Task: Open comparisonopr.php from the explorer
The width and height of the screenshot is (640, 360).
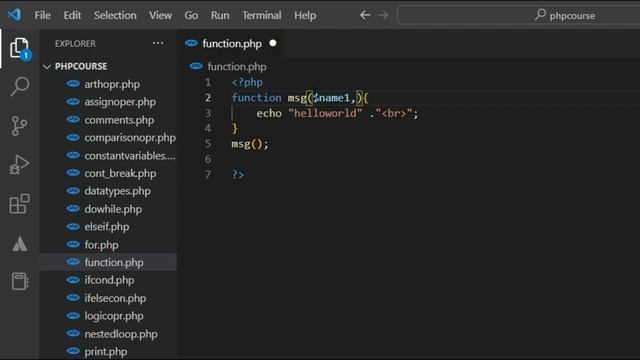Action: point(108,138)
